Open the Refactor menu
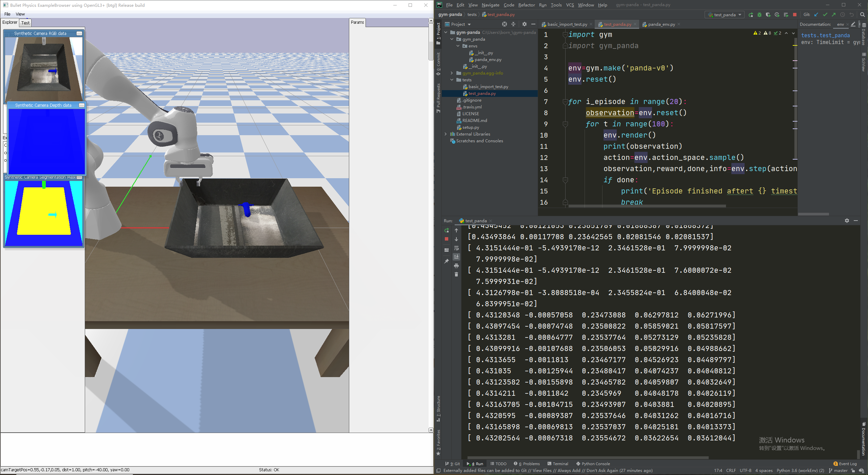Screen dimensions: 868x475 pos(526,5)
